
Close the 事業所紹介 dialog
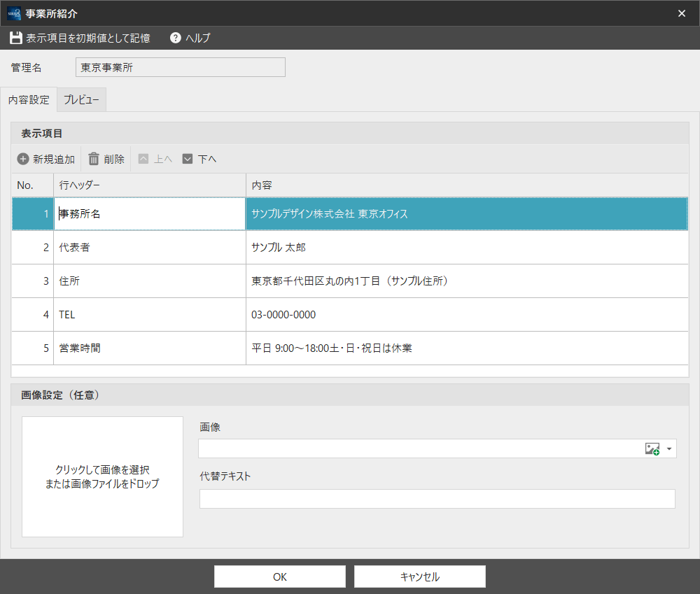pyautogui.click(x=682, y=13)
